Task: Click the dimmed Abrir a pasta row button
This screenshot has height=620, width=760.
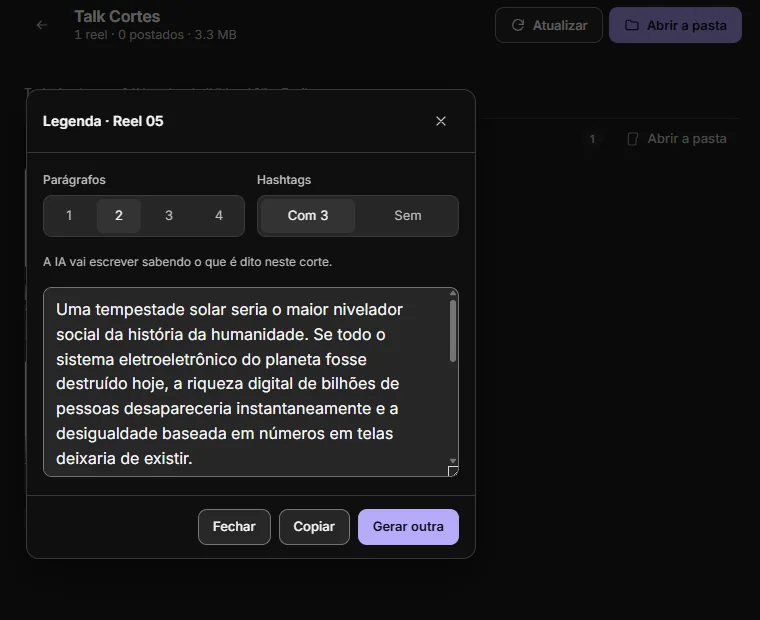Action: tap(677, 139)
